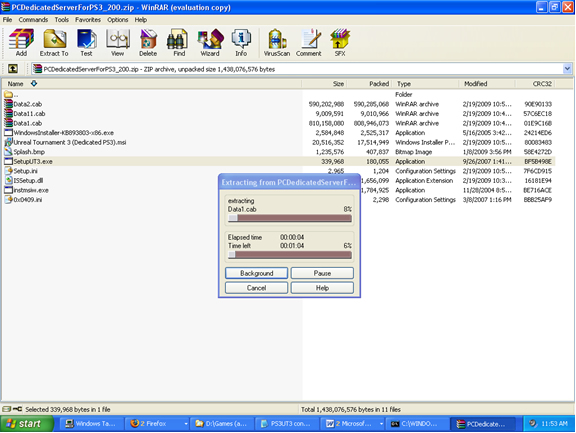Viewport: 576px width, 433px height.
Task: Click 'Total 1,438,076,576 bytes in 11 files' status
Action: pos(351,409)
